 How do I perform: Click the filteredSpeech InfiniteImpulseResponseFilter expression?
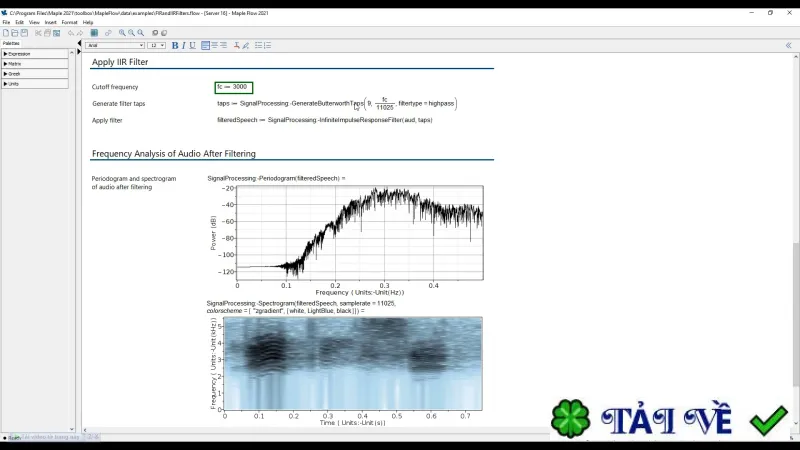tap(324, 120)
